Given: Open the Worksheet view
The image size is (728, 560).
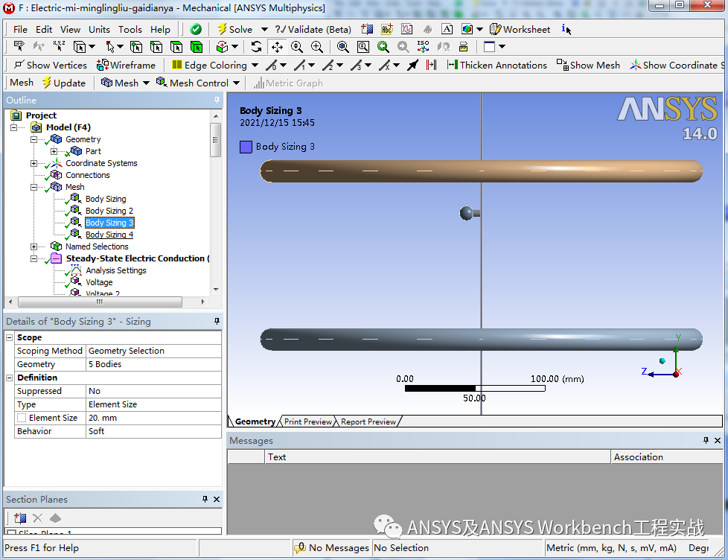Looking at the screenshot, I should click(520, 29).
